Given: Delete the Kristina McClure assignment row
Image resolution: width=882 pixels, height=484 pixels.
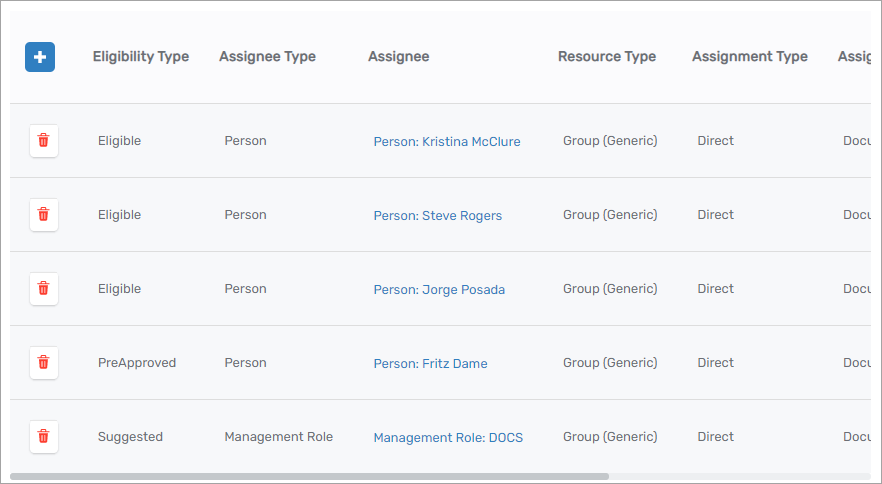Looking at the screenshot, I should tap(43, 141).
